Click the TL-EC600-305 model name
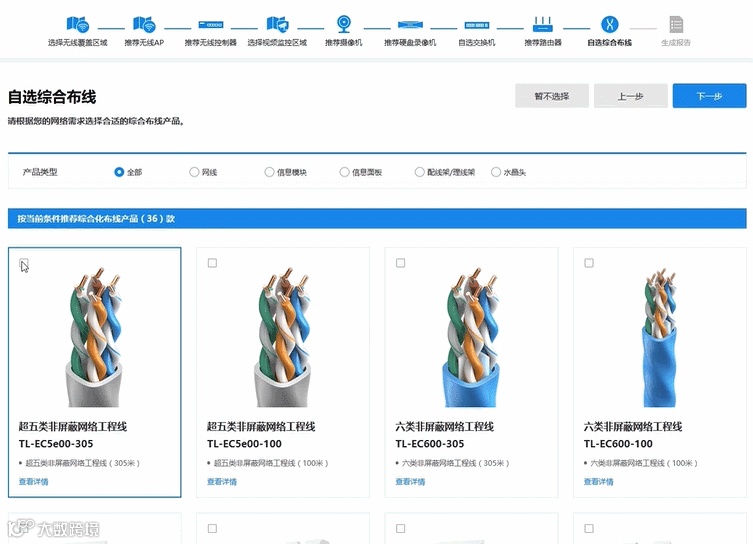 [430, 444]
